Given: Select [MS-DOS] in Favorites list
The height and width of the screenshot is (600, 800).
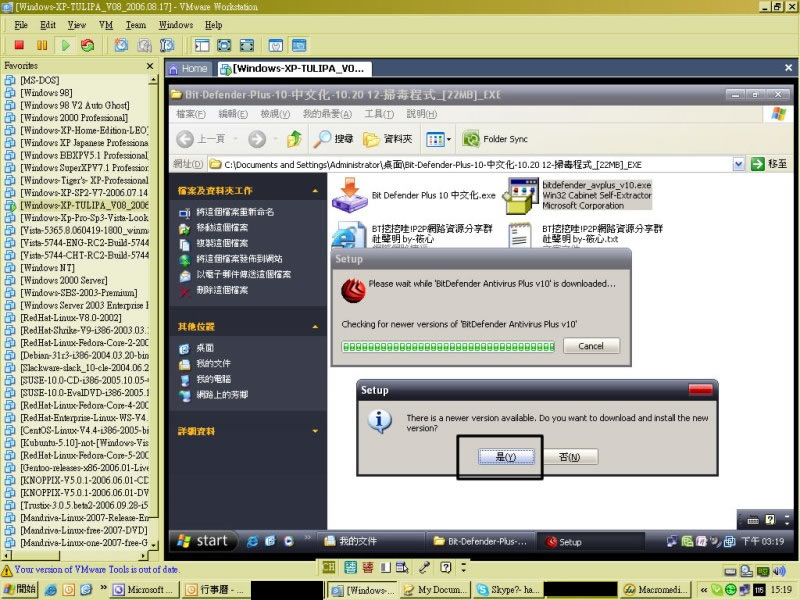Looking at the screenshot, I should pos(40,80).
